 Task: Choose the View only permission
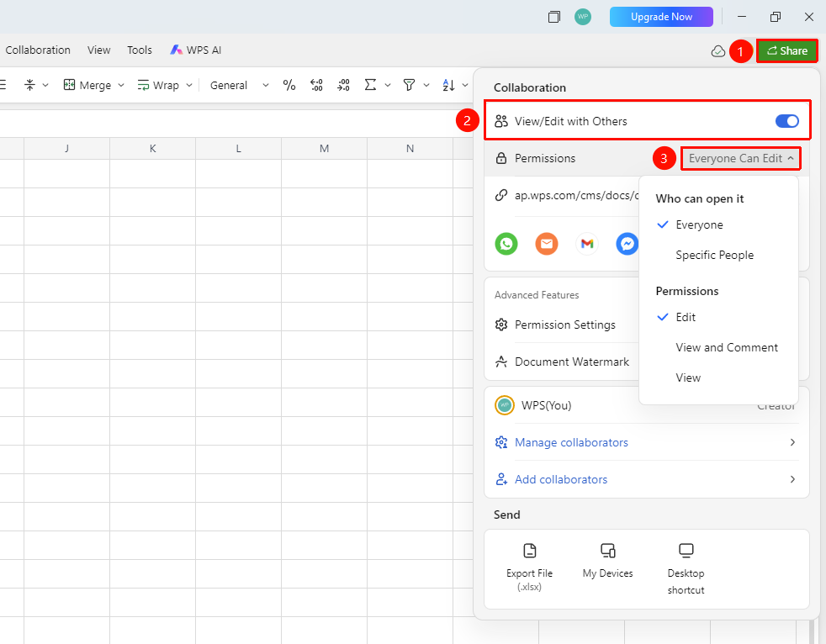pos(688,377)
